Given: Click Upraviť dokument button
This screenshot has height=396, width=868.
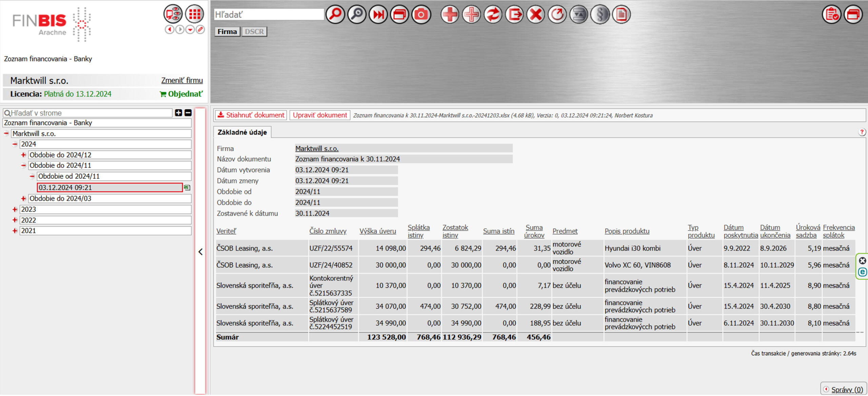Looking at the screenshot, I should (320, 115).
